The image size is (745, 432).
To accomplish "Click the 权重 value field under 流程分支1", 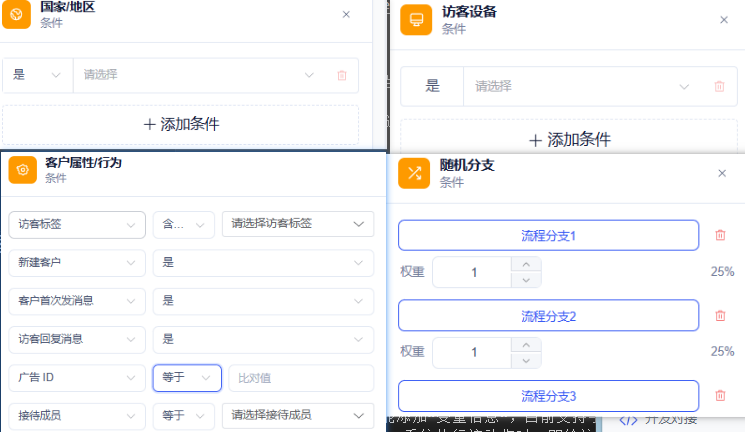I will point(472,272).
